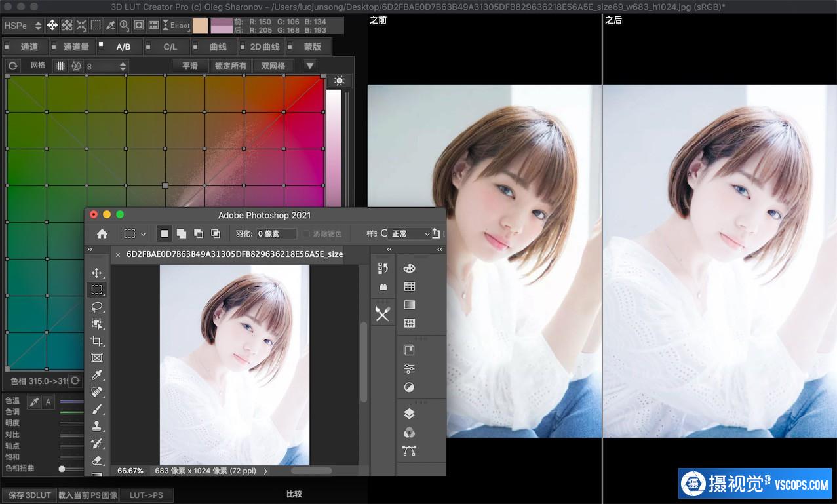The width and height of the screenshot is (837, 504).
Task: Open the 正常 style dropdown in Photoshop
Action: pos(410,233)
